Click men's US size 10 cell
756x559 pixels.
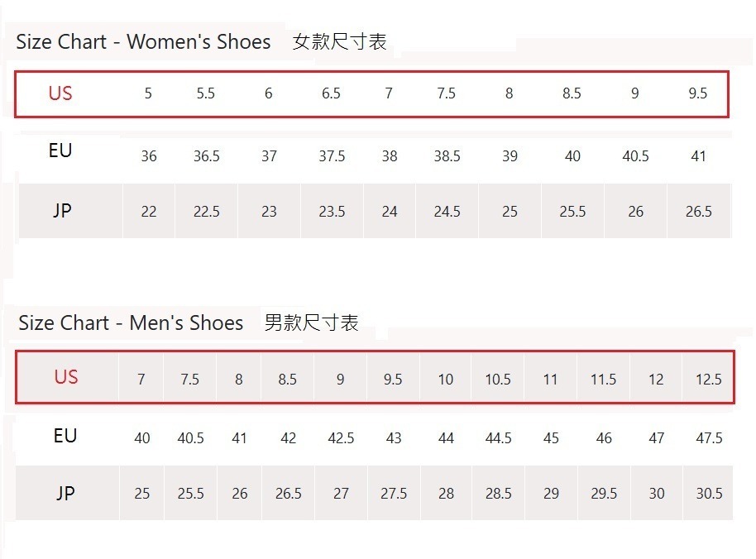[446, 380]
